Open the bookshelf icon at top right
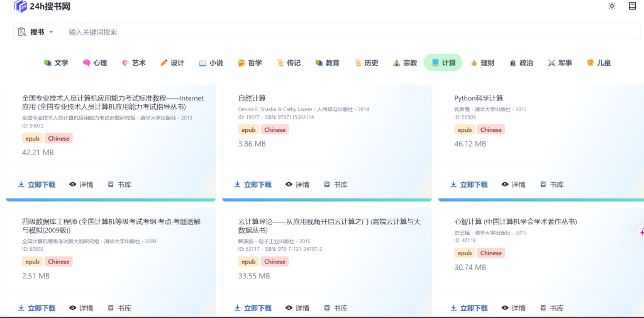Screen dimensions: 644x318 [x=632, y=6]
